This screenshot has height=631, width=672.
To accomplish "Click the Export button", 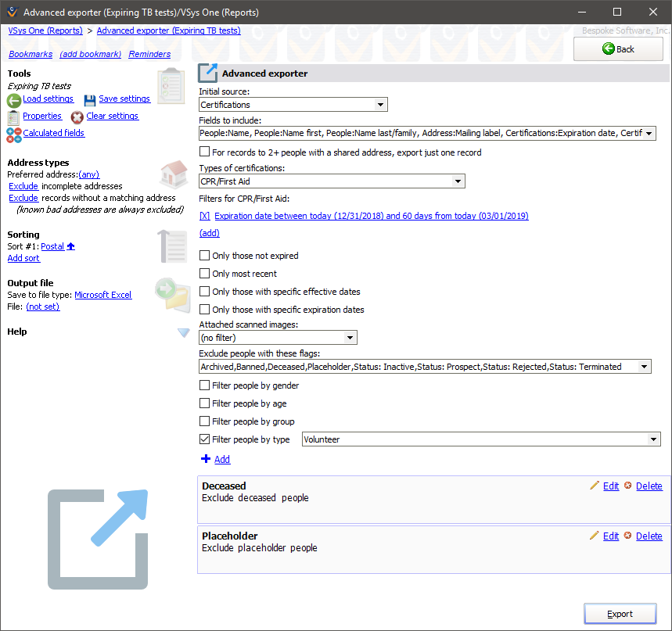I will pyautogui.click(x=620, y=614).
